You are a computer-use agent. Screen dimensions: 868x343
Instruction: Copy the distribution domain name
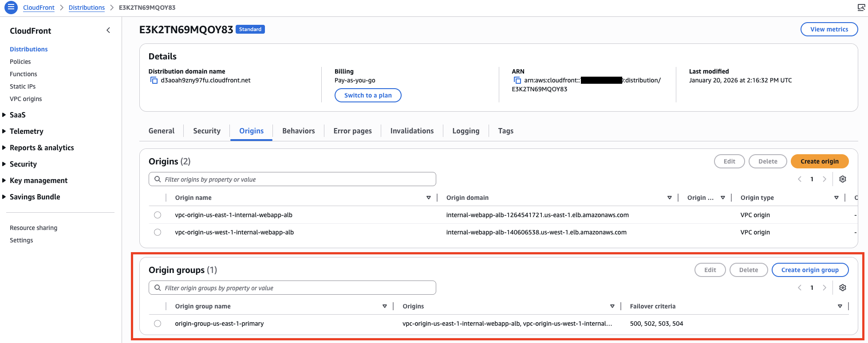tap(154, 80)
